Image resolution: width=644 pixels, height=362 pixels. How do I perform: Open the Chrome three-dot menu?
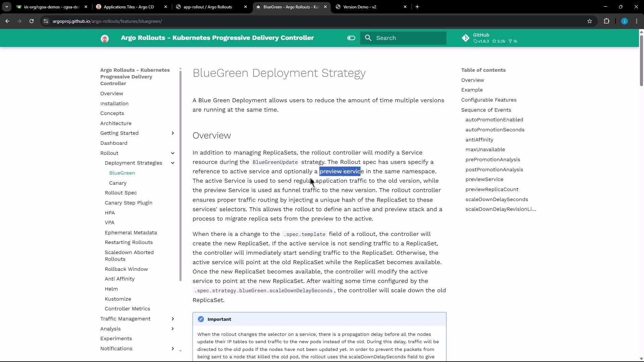point(637,21)
